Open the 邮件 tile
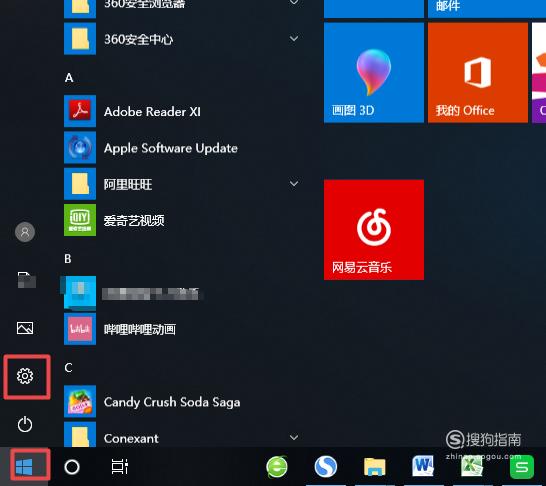546x486 pixels. coord(487,9)
